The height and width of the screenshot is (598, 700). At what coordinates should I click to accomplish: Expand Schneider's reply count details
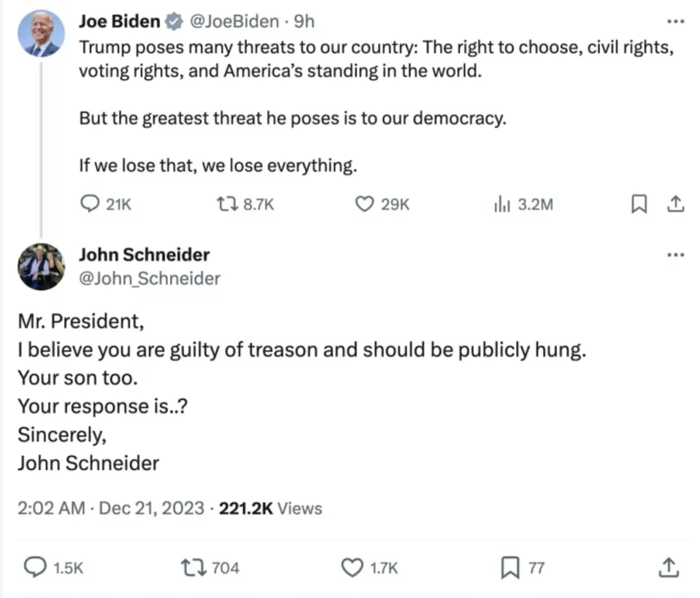[69, 567]
